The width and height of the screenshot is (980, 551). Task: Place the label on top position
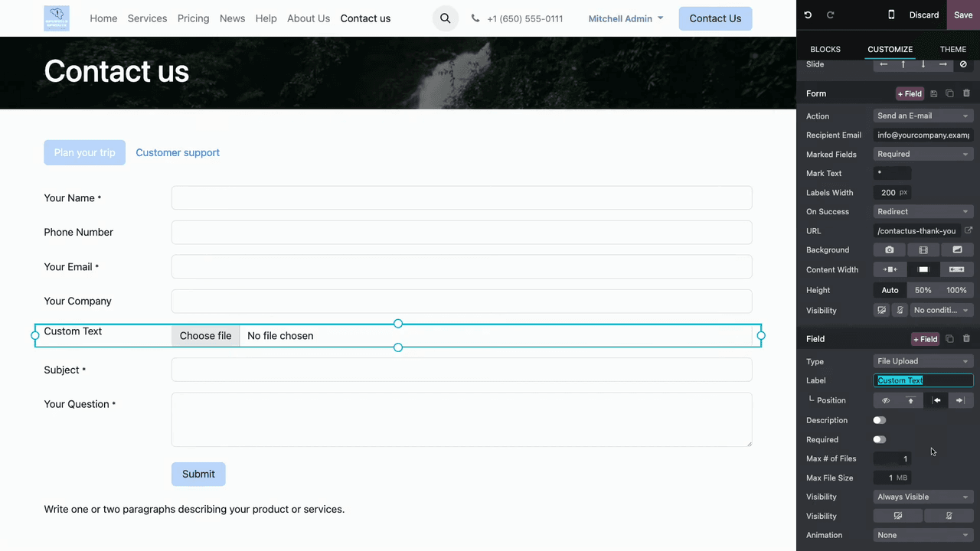910,400
